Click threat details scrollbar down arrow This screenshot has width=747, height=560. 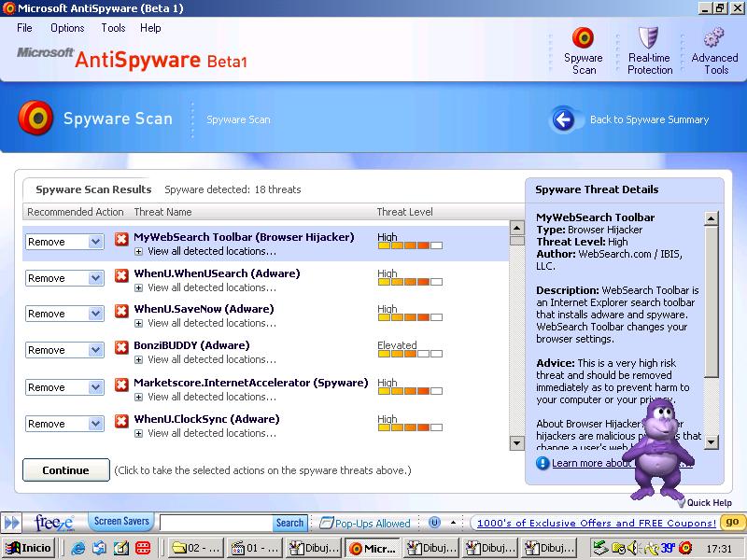coord(711,441)
